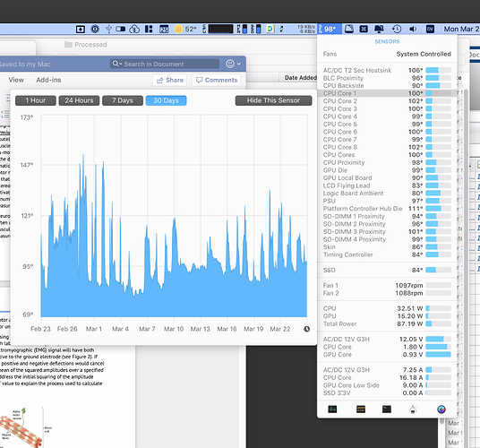Screen dimensions: 480x448
Task: Open Terminal icon in Sensors footer
Action: (387, 409)
